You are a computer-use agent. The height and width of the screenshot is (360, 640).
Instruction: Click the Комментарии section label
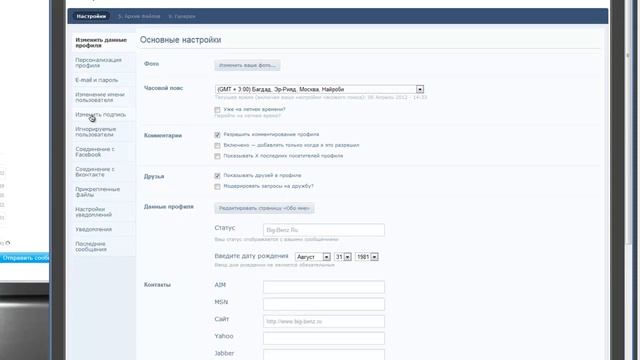(x=163, y=136)
